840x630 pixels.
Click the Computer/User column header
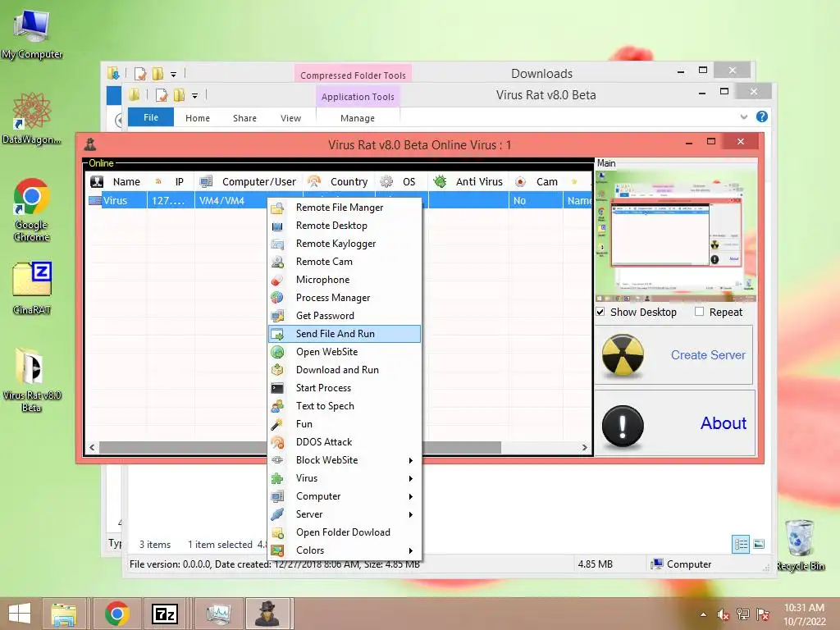248,181
